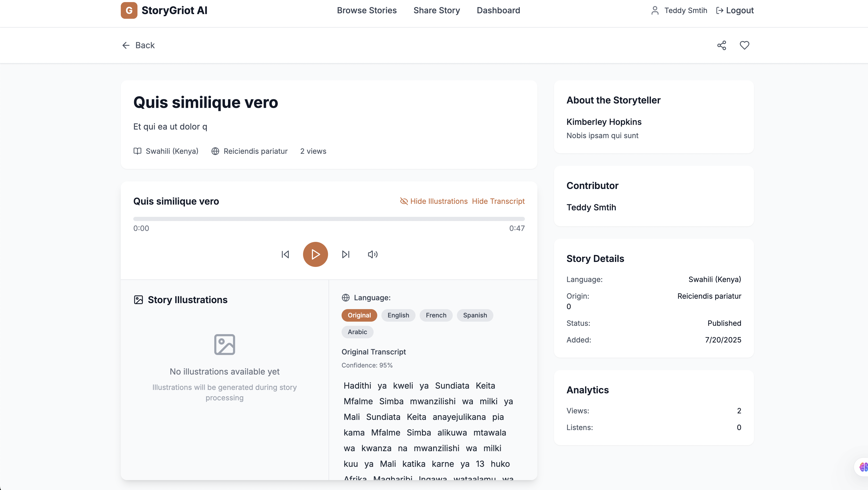This screenshot has height=490, width=868.
Task: Switch transcript to French
Action: (x=436, y=315)
